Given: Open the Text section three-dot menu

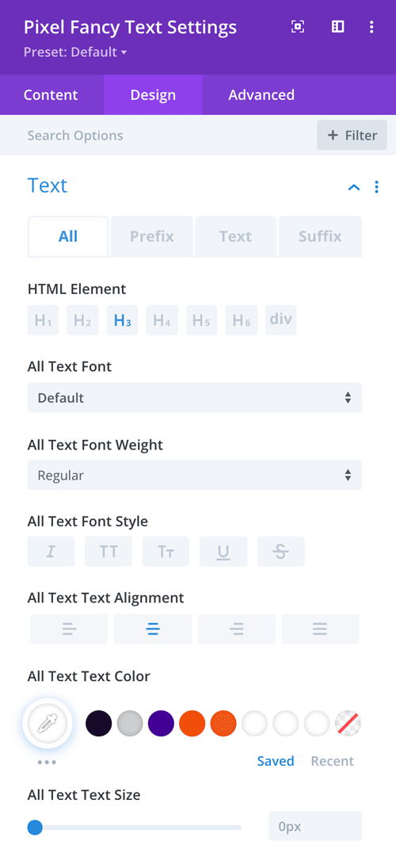Looking at the screenshot, I should tap(377, 186).
